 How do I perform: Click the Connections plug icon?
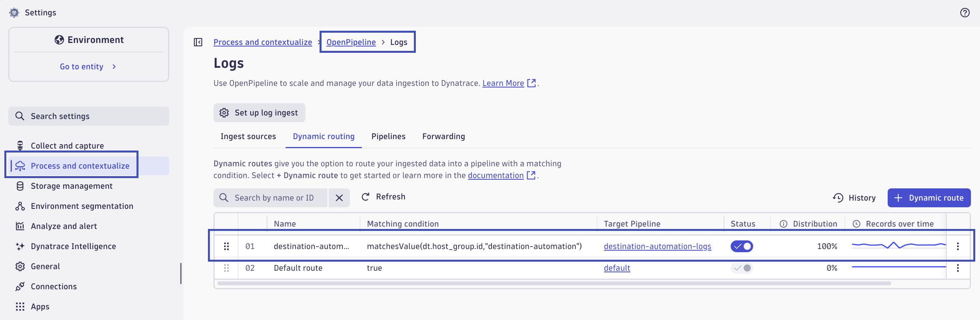[x=20, y=287]
